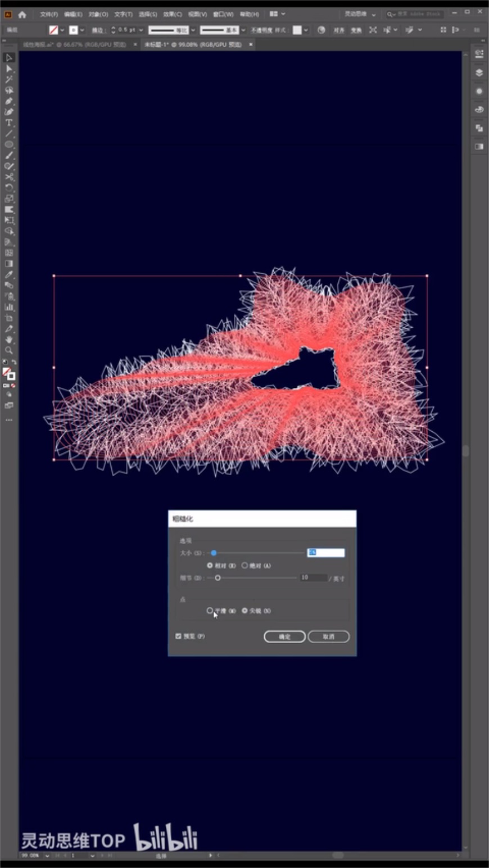Select the Hand tool
Viewport: 489px width, 868px height.
click(x=9, y=340)
